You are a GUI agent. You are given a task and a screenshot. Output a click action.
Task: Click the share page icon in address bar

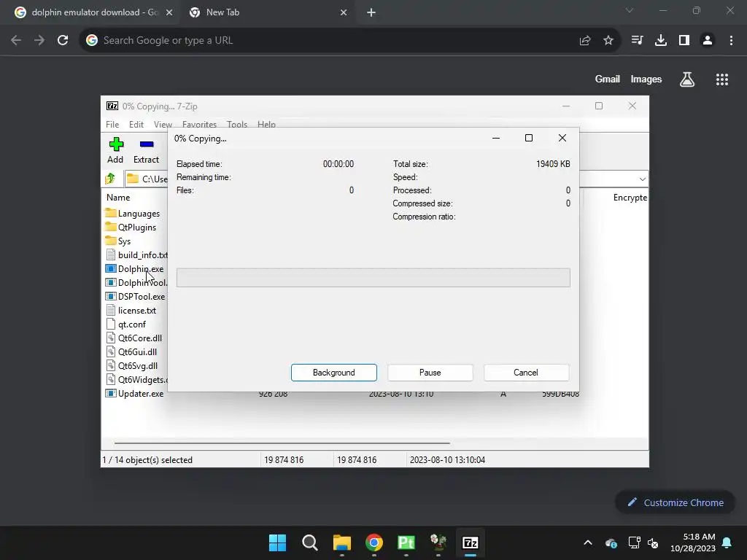(x=585, y=41)
